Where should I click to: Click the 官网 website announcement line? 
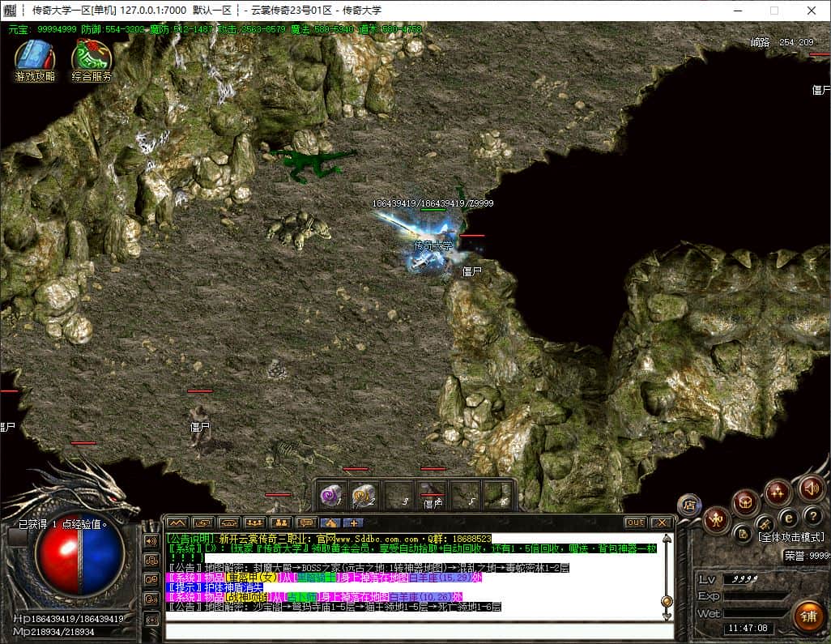329,539
